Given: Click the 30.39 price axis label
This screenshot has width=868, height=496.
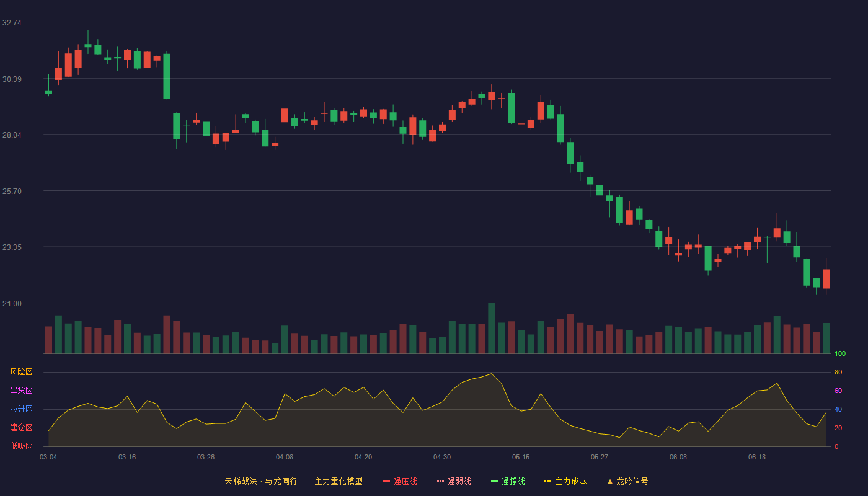Looking at the screenshot, I should (12, 79).
